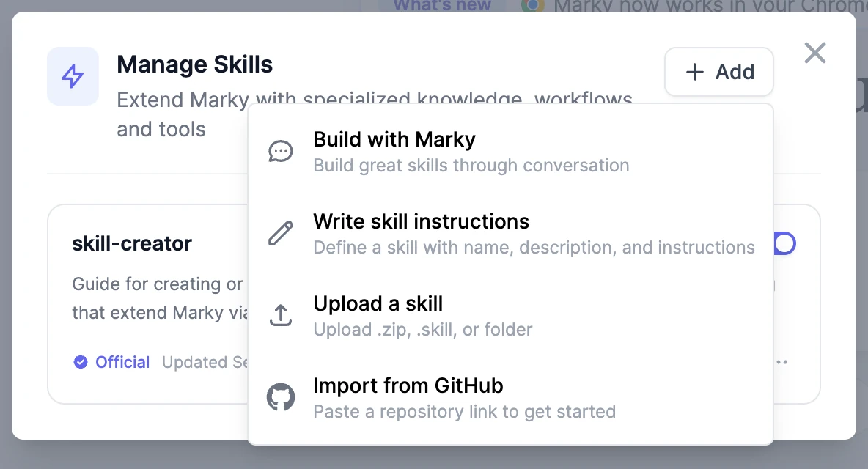
Task: Click 'Paste a repository link' description
Action: click(465, 412)
